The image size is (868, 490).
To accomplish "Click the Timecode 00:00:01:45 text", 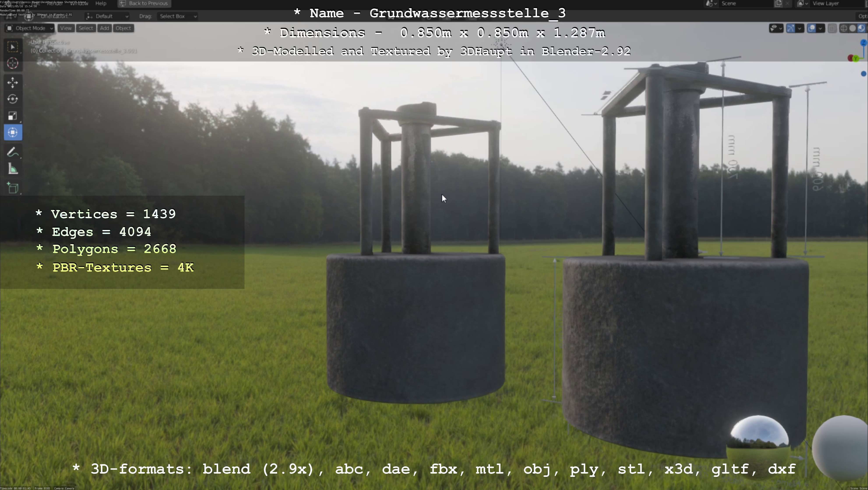I will point(16,488).
